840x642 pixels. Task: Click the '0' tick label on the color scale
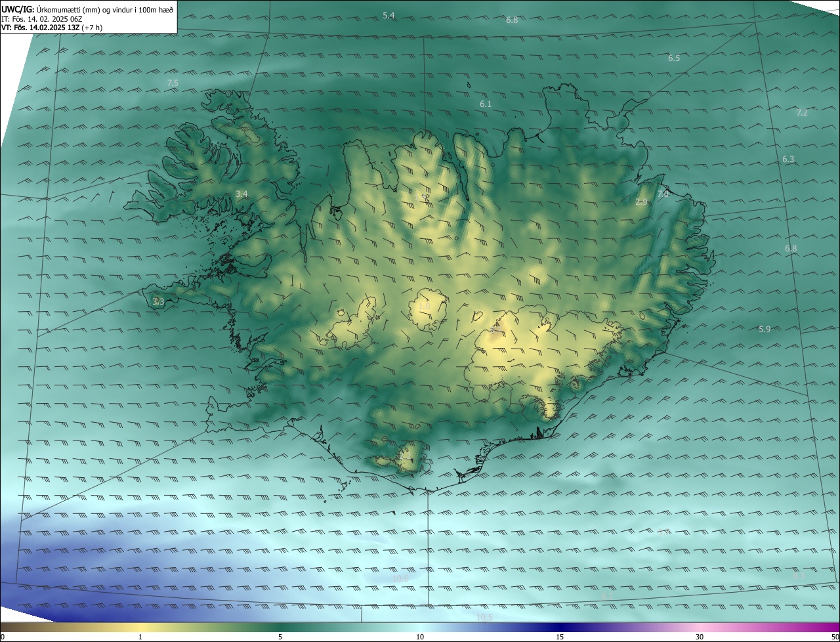[x=3, y=637]
